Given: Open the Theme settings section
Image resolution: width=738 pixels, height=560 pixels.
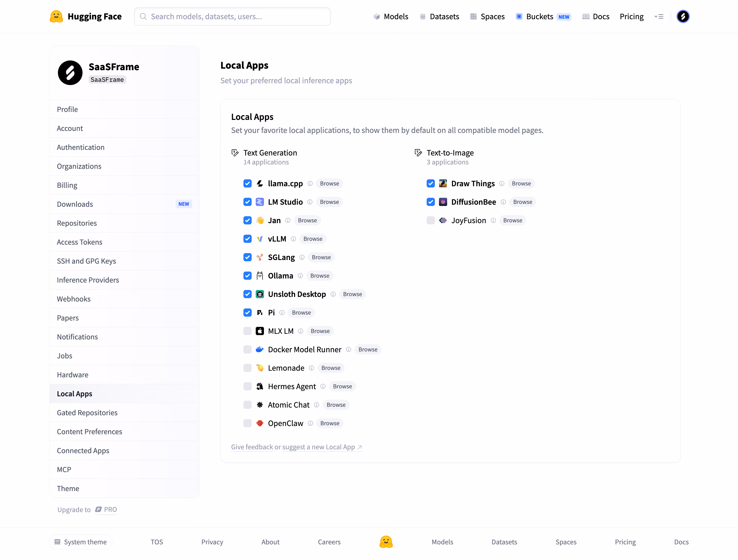Looking at the screenshot, I should [125, 488].
